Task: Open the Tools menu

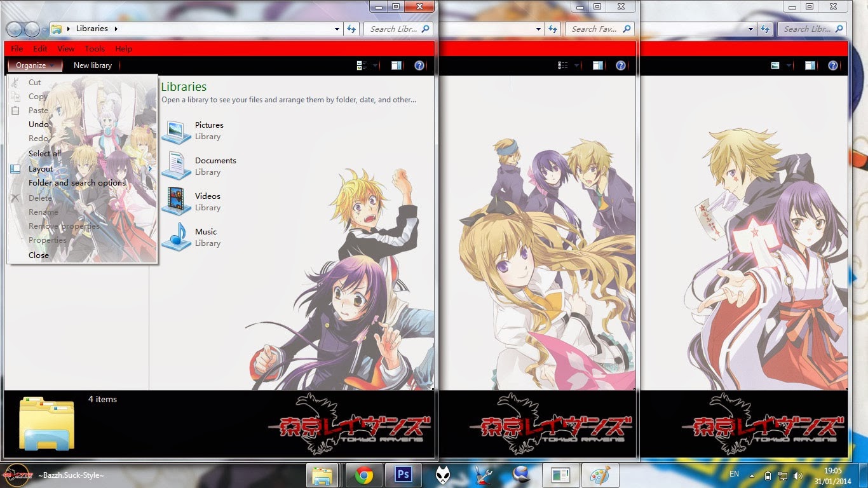Action: click(95, 48)
